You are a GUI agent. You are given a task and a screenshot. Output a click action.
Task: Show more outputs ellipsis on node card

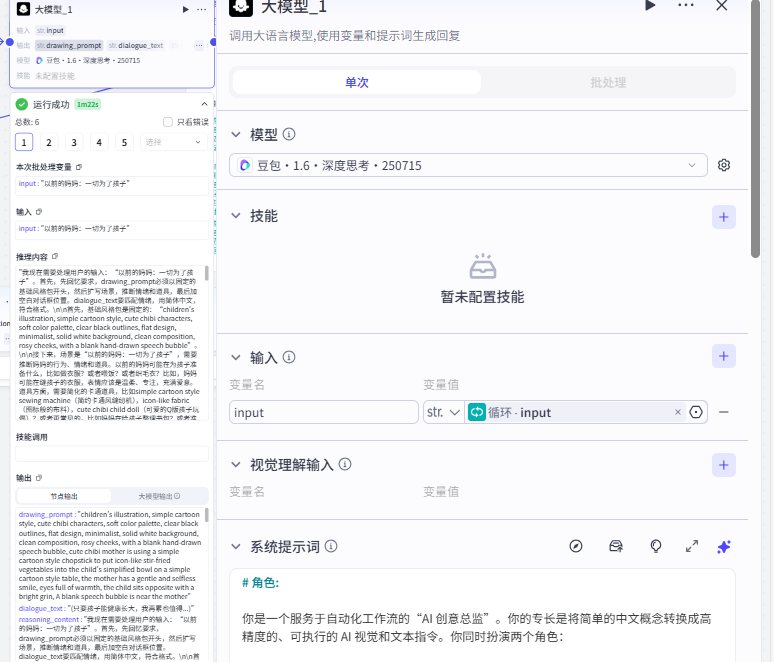pyautogui.click(x=198, y=45)
